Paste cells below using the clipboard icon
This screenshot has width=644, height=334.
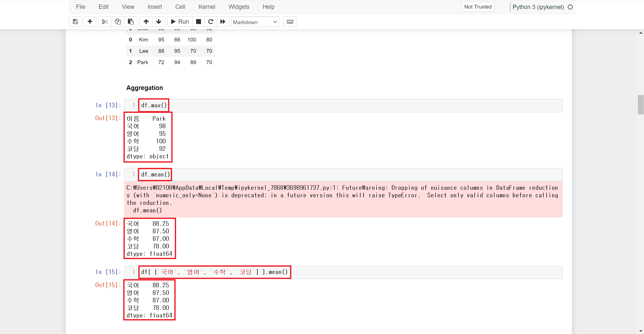[x=131, y=22]
